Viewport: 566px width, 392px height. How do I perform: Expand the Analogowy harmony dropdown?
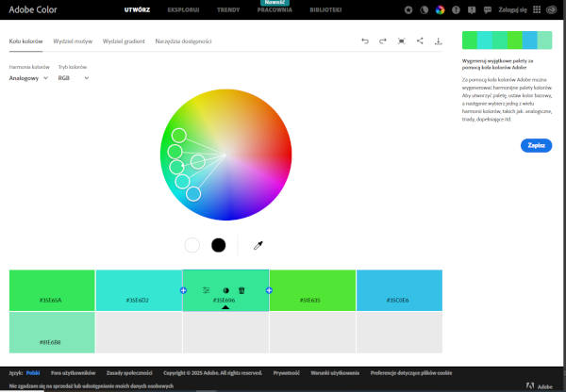(28, 78)
